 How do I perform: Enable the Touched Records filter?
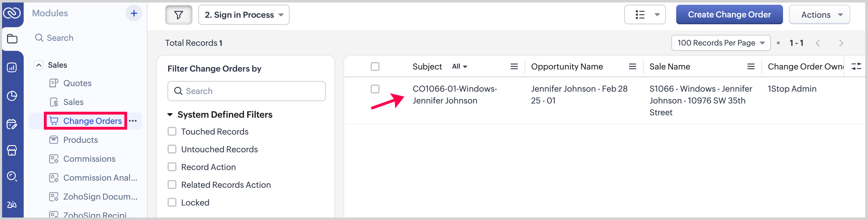[x=172, y=132]
